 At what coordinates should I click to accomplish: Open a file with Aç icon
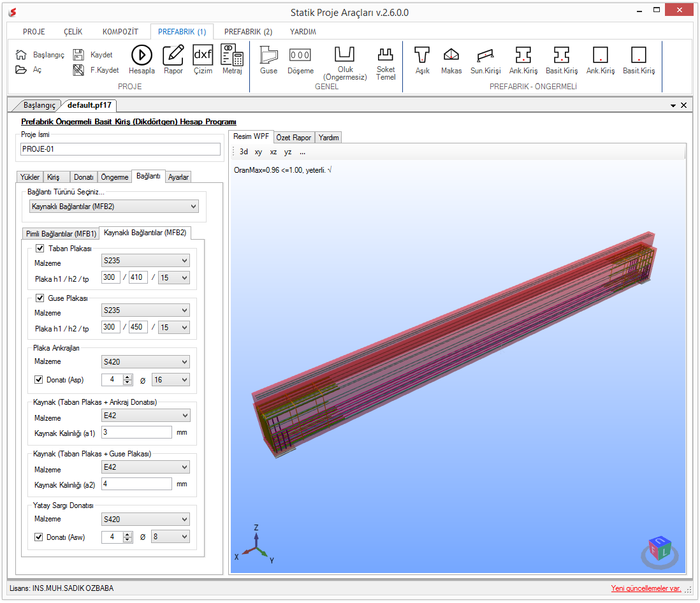click(x=21, y=69)
